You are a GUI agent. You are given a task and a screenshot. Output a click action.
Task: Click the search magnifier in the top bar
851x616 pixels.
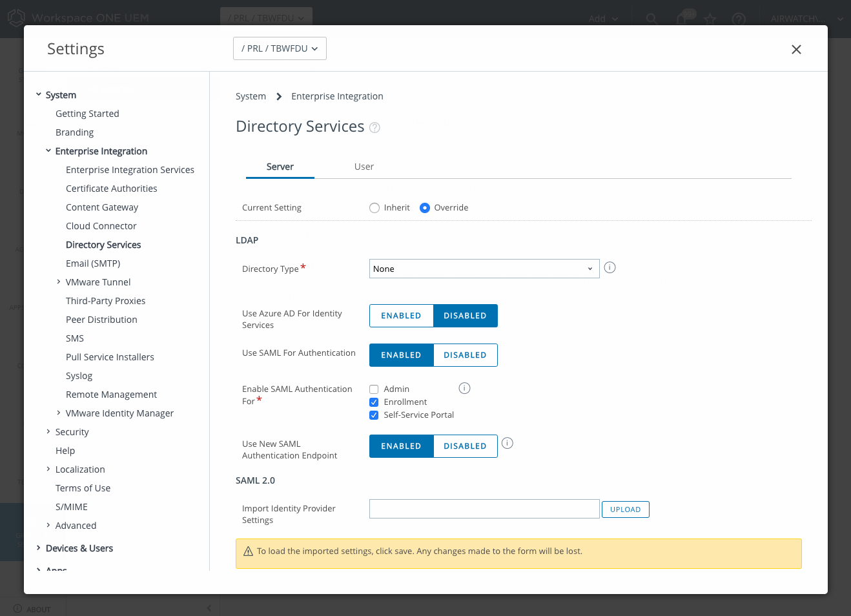click(x=651, y=19)
